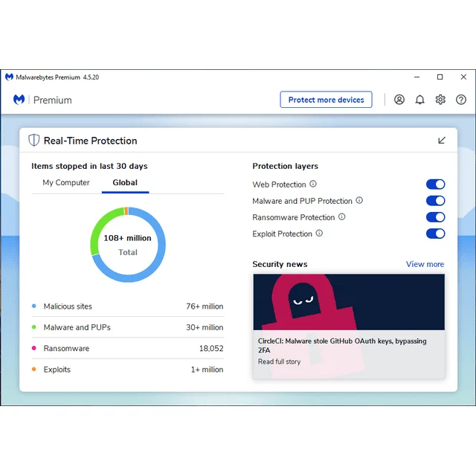The height and width of the screenshot is (476, 476).
Task: Close the Malwarebytes window
Action: pyautogui.click(x=463, y=77)
